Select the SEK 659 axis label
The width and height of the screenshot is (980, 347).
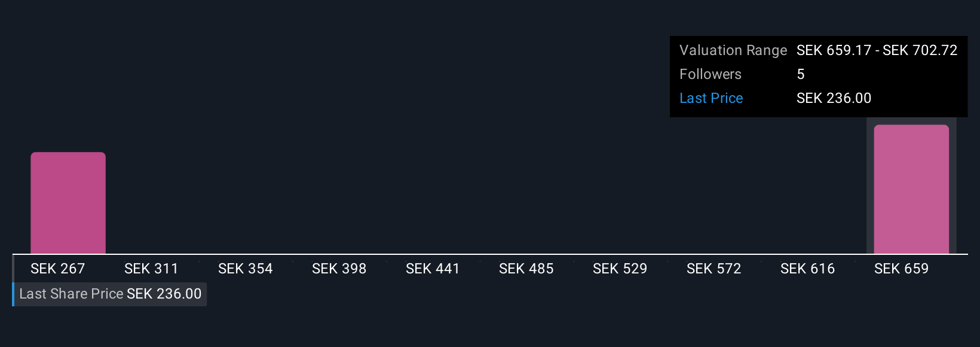(x=902, y=269)
